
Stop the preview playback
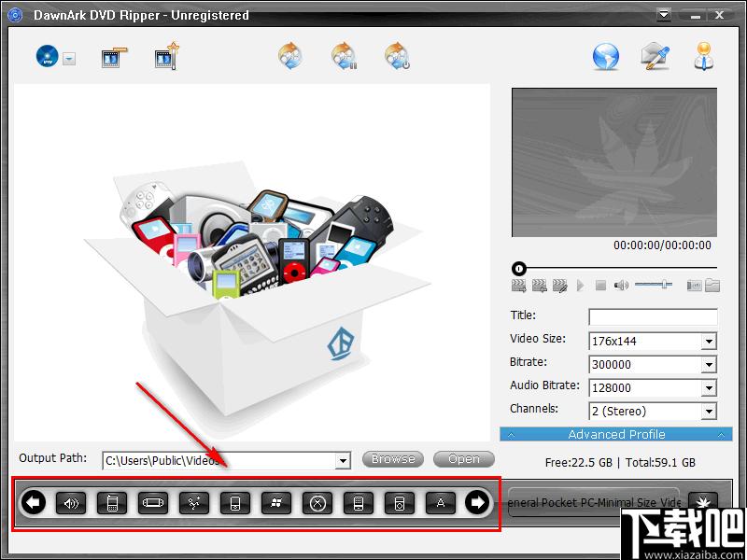click(x=600, y=286)
